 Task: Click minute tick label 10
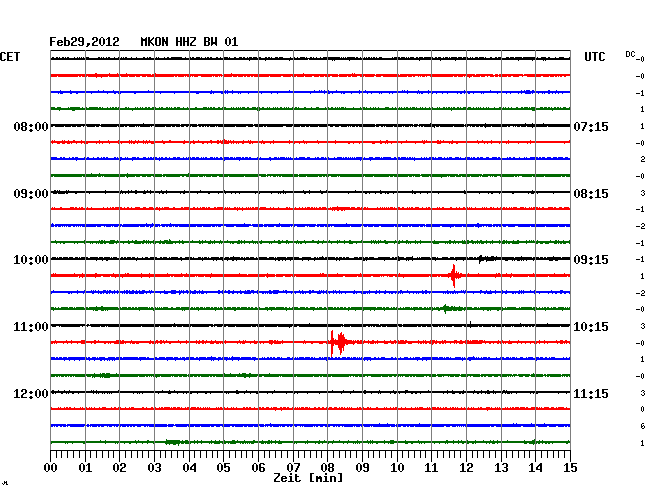click(x=397, y=468)
